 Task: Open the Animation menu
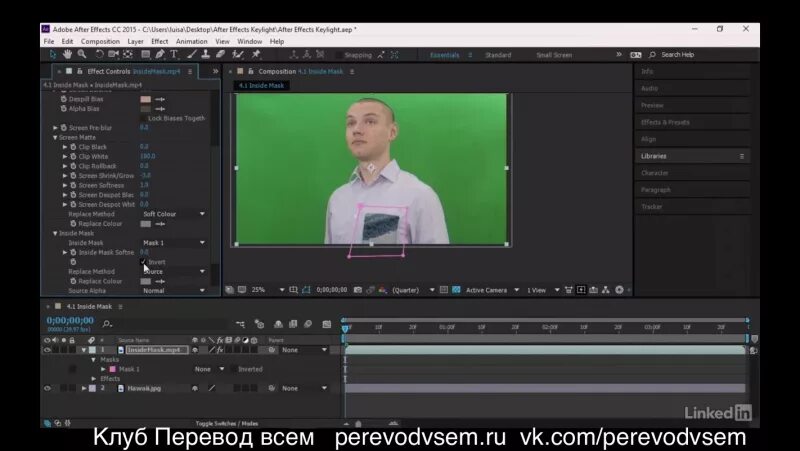coord(192,41)
